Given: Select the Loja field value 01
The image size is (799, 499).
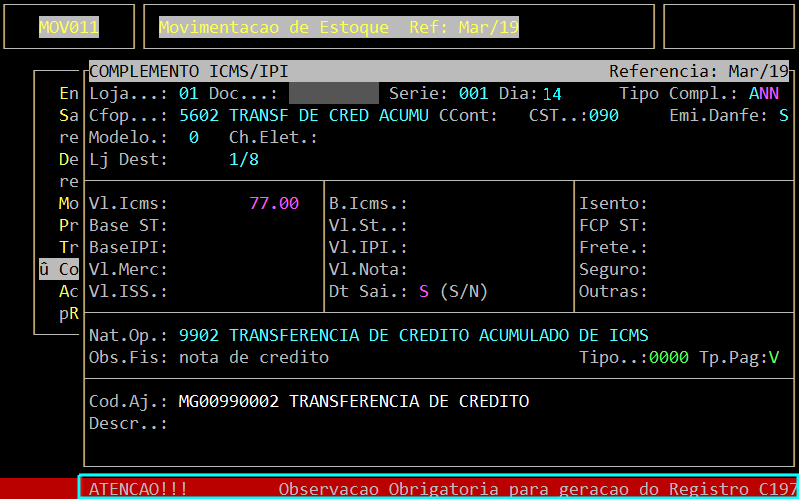Looking at the screenshot, I should pyautogui.click(x=189, y=94).
